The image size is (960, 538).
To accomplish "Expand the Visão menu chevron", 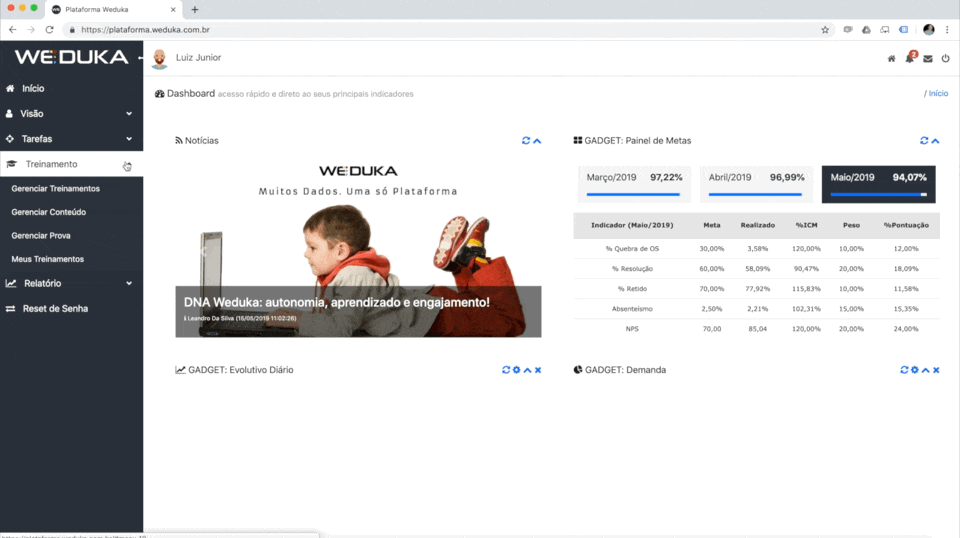I will pos(129,114).
